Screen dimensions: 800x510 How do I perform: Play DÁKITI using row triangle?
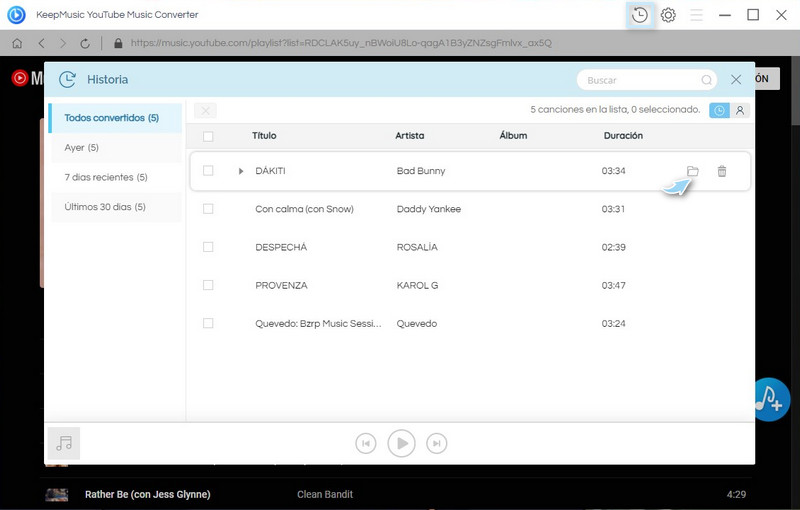(x=241, y=171)
